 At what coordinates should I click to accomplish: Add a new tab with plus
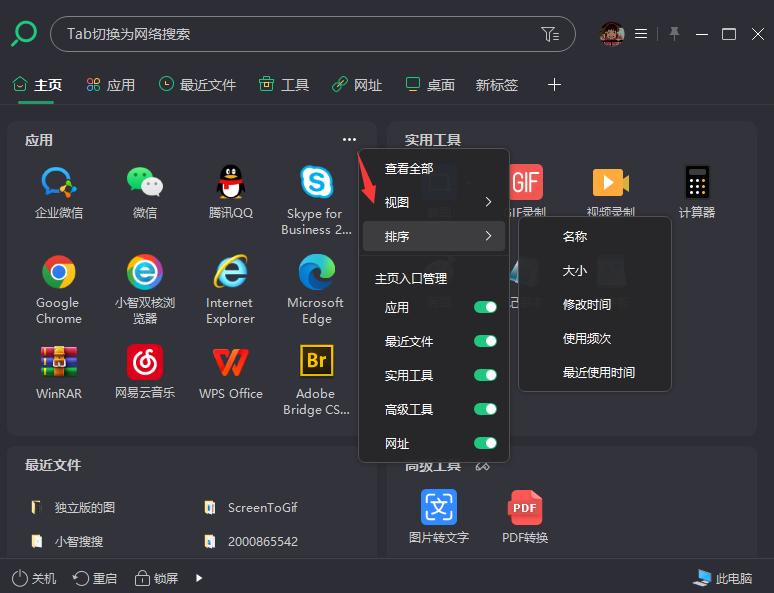point(554,85)
